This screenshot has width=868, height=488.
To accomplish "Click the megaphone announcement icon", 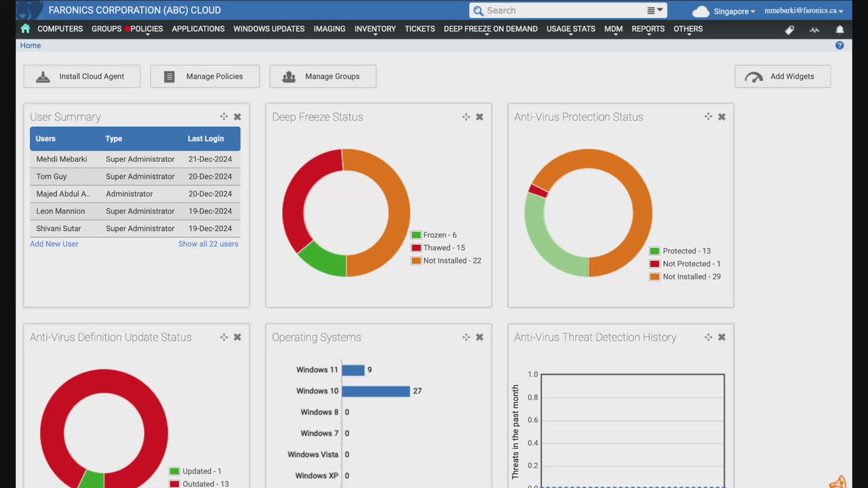I will (x=838, y=482).
